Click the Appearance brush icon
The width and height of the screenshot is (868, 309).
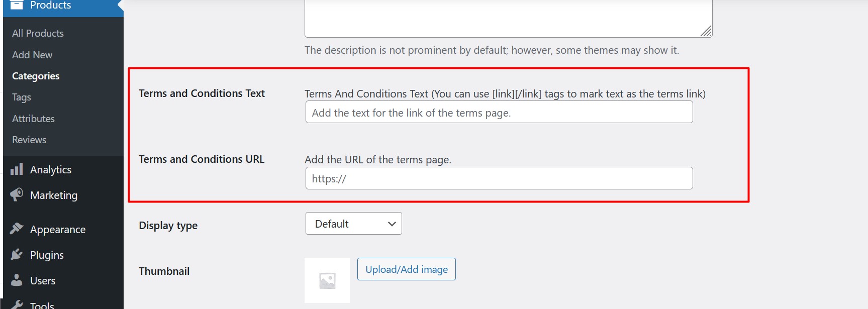[x=17, y=229]
